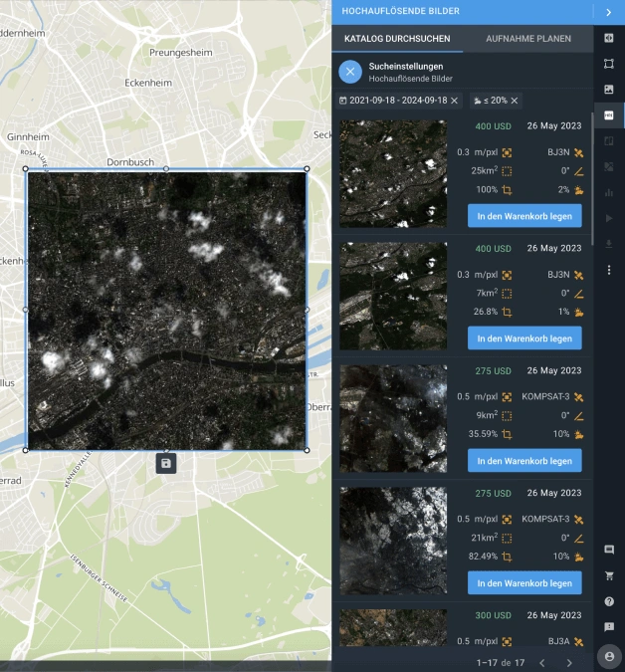The width and height of the screenshot is (625, 672).
Task: Close Sucheinstellungen with the round X button
Action: [x=350, y=72]
